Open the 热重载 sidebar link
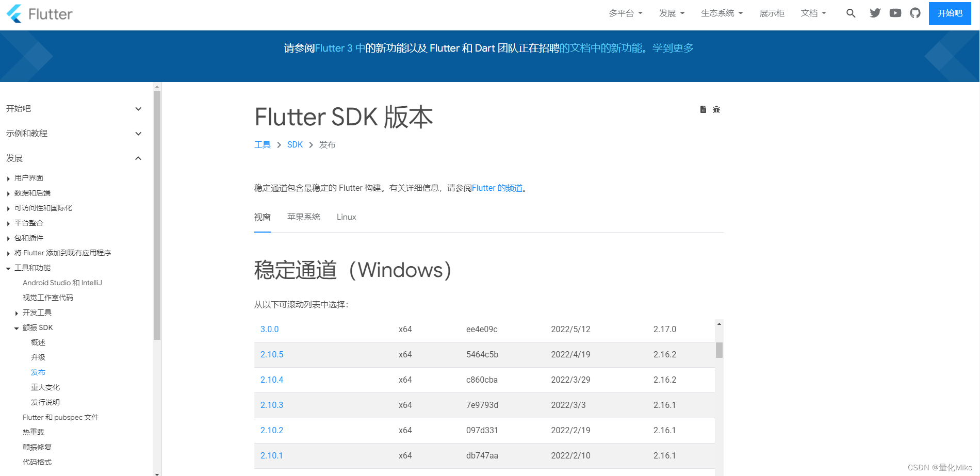 pyautogui.click(x=34, y=432)
